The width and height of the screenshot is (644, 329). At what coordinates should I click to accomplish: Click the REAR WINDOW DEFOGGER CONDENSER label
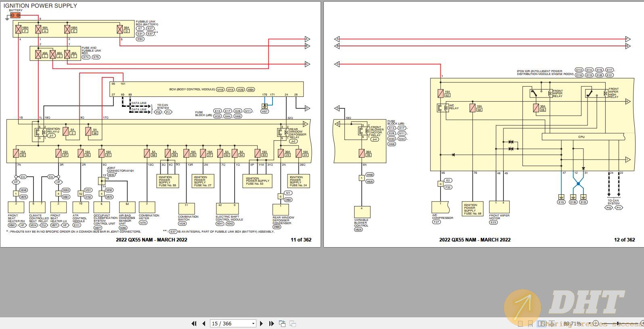point(283,221)
